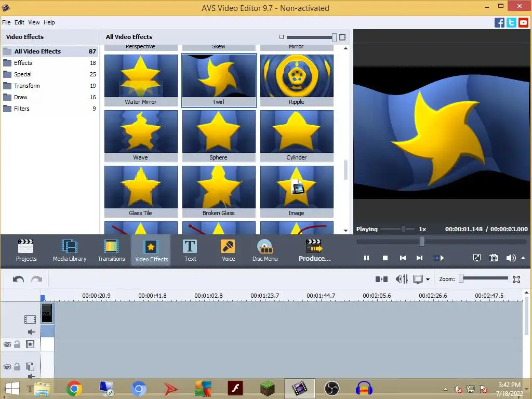Lock the overlay track
Viewport: 532px width, 399px height.
tap(17, 366)
